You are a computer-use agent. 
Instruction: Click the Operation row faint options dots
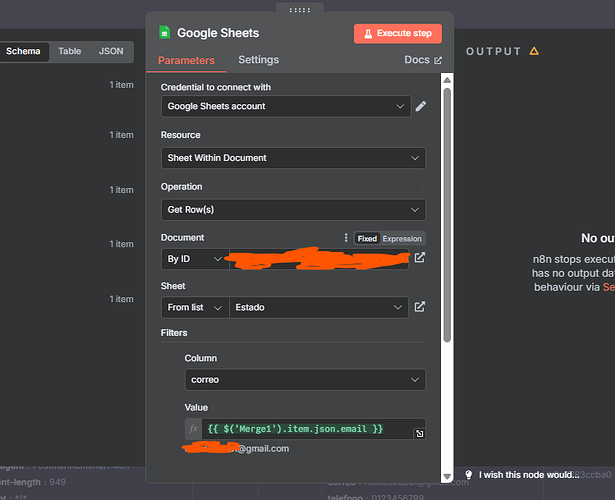(x=422, y=186)
